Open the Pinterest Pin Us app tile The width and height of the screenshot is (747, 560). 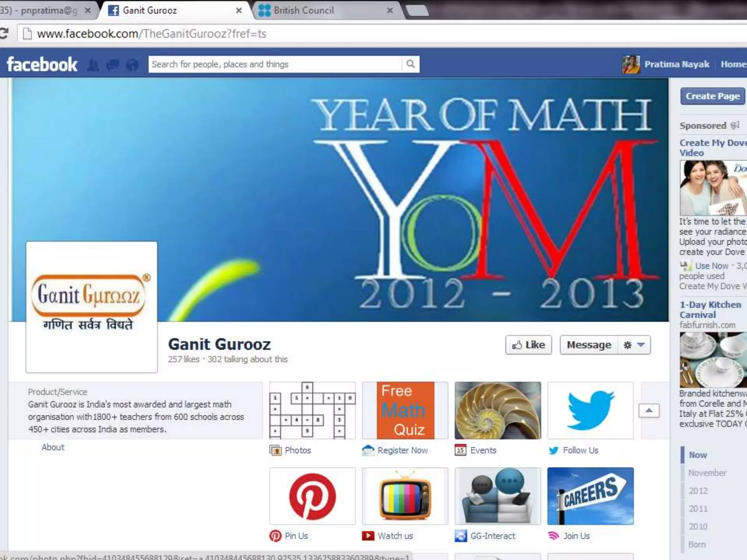(x=312, y=496)
